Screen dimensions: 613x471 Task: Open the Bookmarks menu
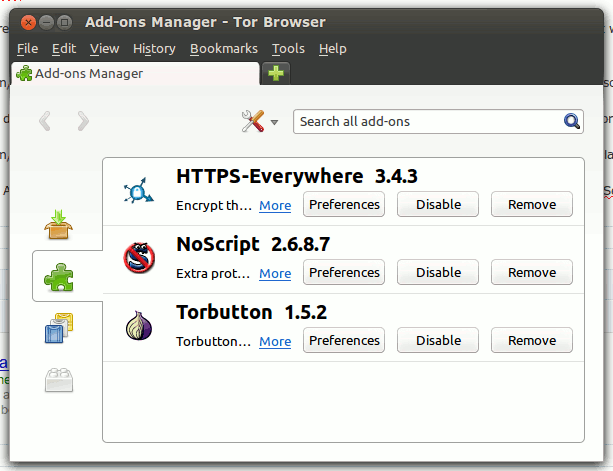pos(224,48)
